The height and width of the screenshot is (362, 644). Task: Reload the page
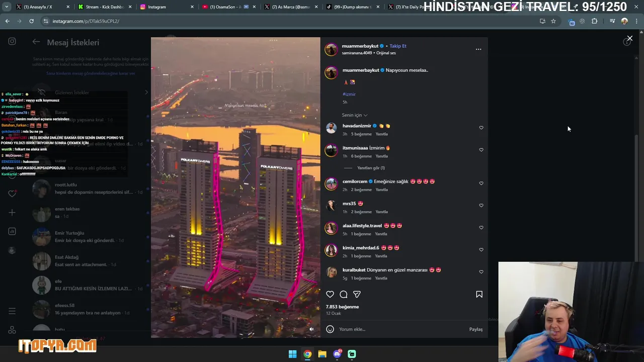pos(31,21)
